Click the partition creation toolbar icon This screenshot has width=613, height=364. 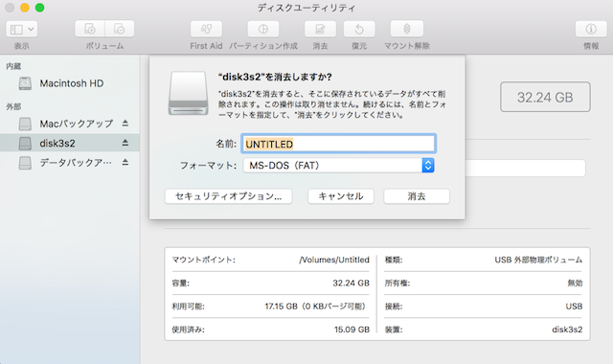(x=263, y=29)
